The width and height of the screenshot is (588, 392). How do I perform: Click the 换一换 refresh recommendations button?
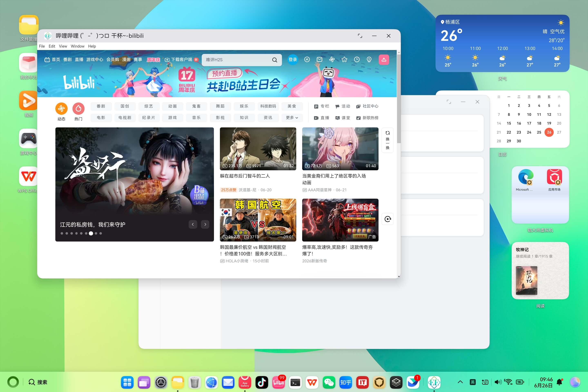388,140
